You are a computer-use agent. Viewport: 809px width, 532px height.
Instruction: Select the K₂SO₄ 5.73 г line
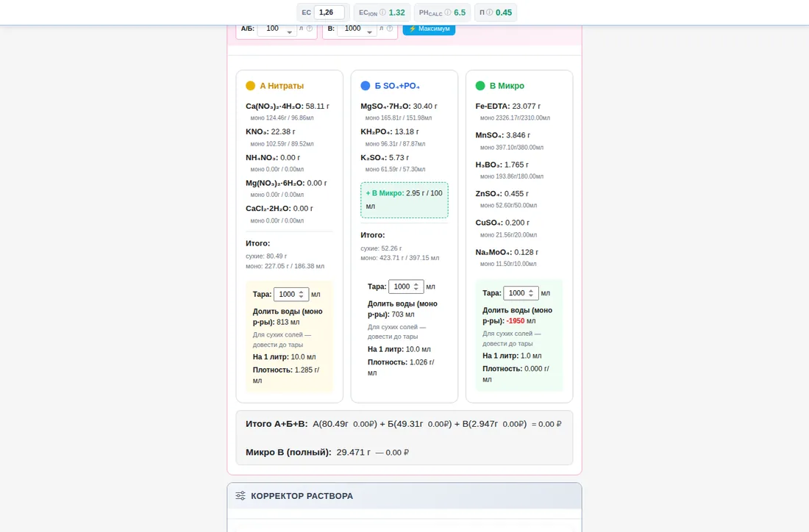click(385, 158)
